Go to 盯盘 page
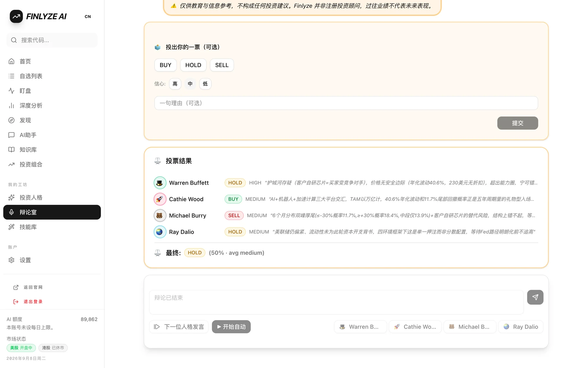The image size is (588, 368). [52, 91]
